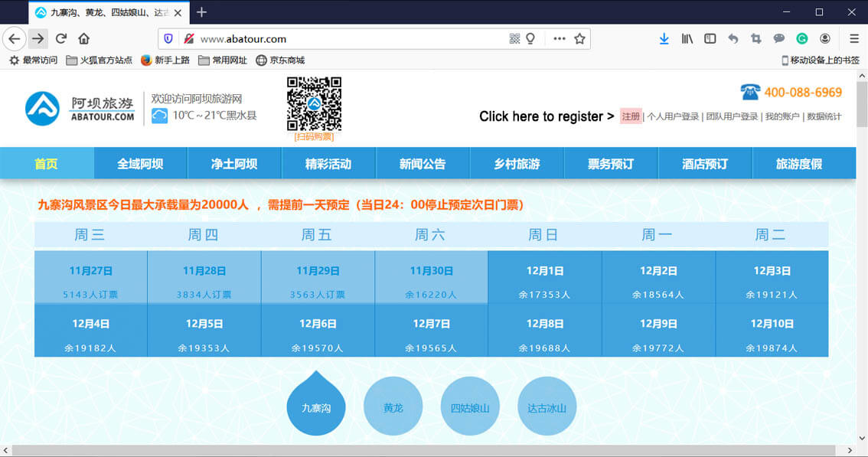
Task: Select the 全域阿坝 navigation tab
Action: point(141,163)
